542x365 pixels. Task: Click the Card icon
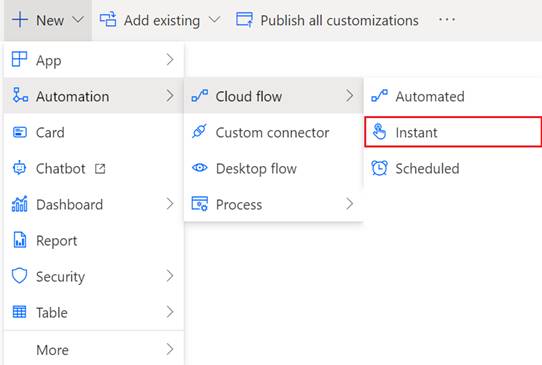click(x=20, y=132)
